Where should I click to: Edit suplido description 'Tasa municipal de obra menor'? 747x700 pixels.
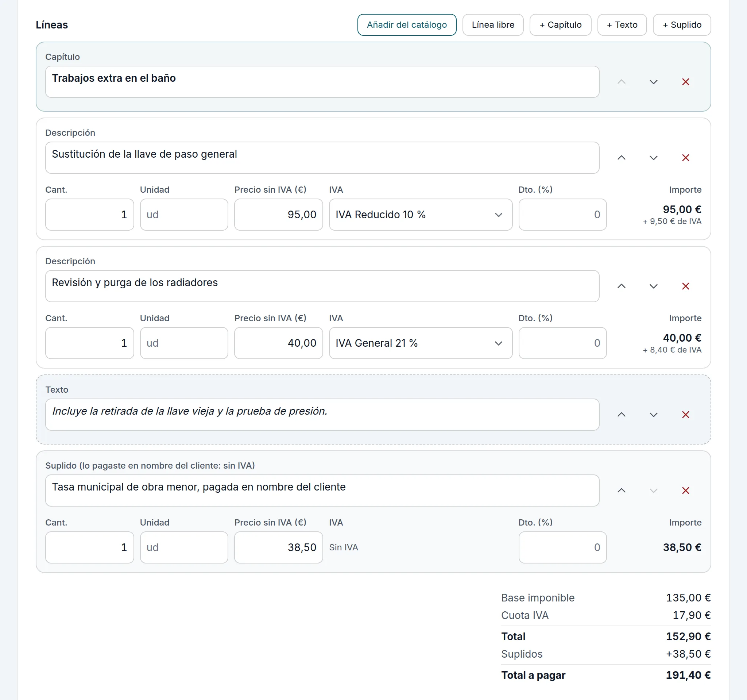(x=322, y=491)
